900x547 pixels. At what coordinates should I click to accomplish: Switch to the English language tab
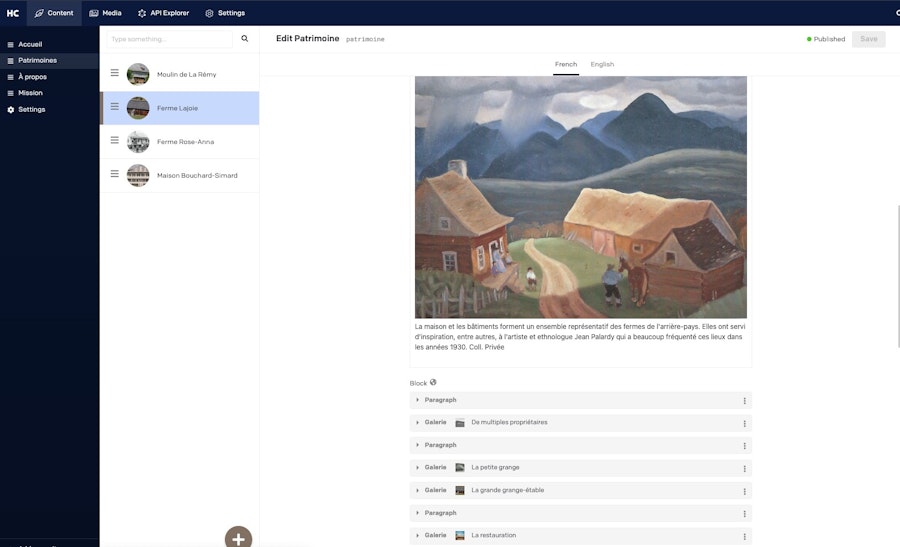tap(602, 64)
